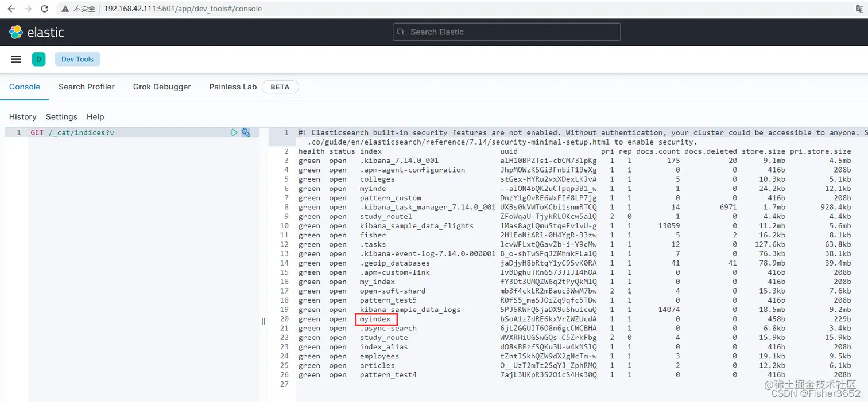The image size is (868, 402).
Task: Click the Search Elastic field
Action: [506, 32]
